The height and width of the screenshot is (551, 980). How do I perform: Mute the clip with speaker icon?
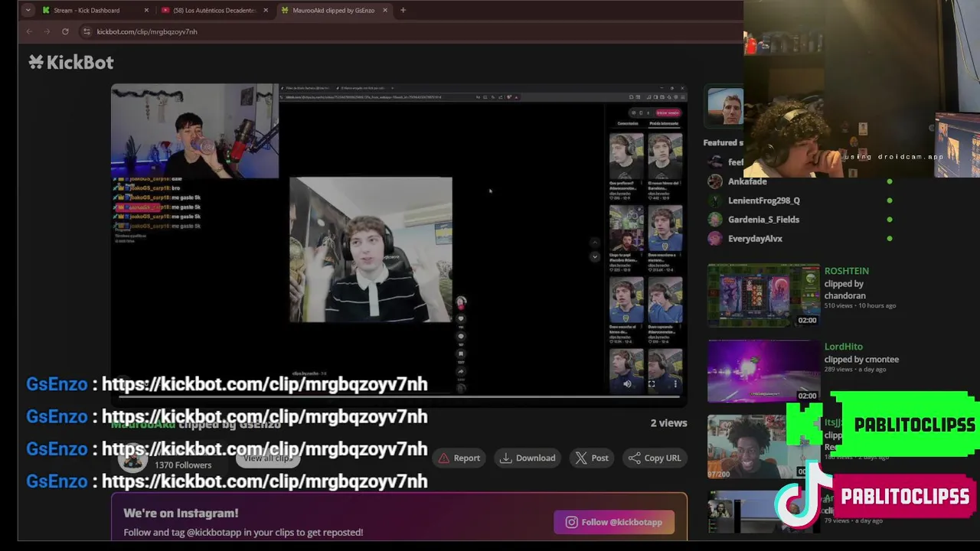[627, 384]
